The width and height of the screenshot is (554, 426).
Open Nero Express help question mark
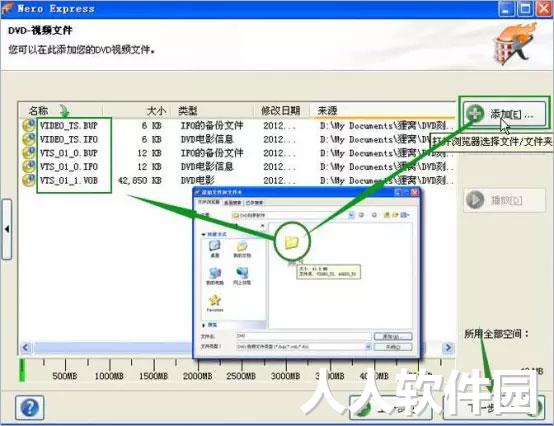[30, 408]
